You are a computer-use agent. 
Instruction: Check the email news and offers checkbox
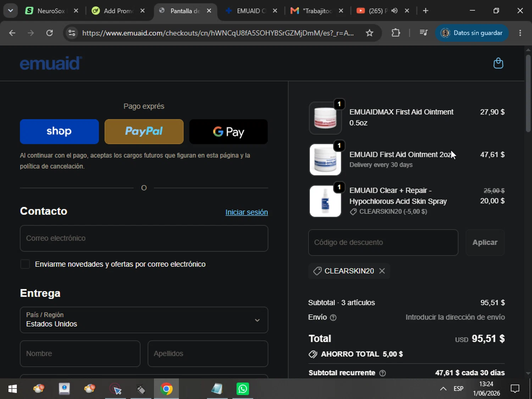[x=25, y=264]
